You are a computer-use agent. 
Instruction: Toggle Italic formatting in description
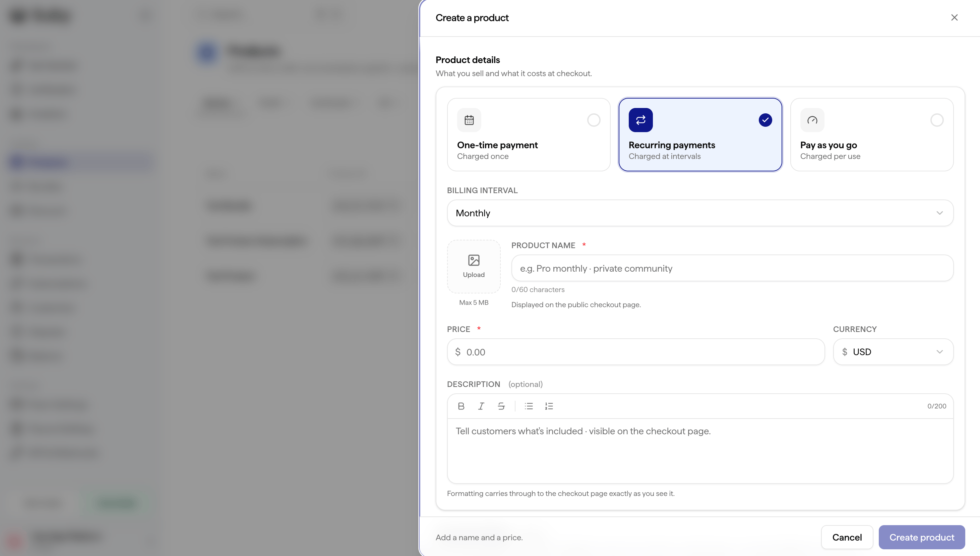tap(481, 406)
